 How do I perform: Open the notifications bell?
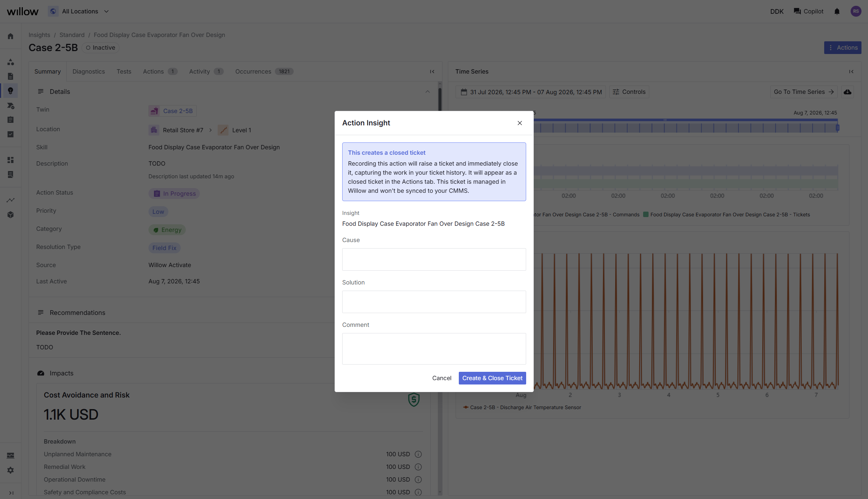point(837,12)
